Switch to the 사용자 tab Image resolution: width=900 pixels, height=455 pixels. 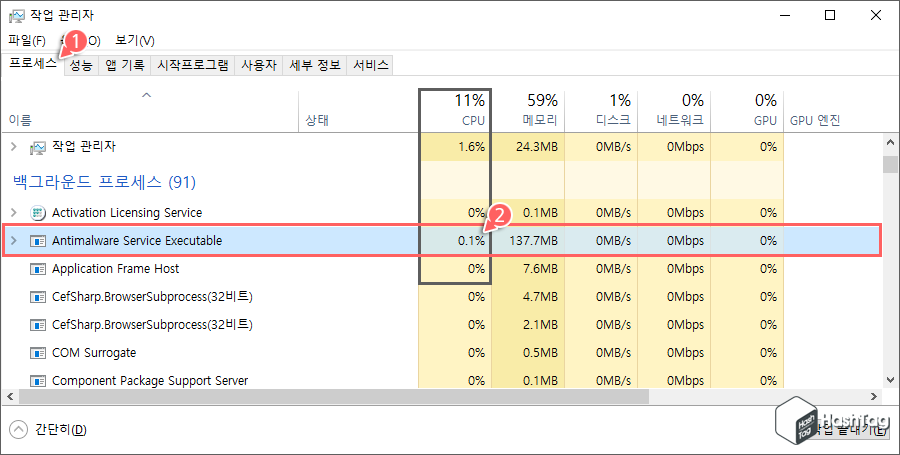click(x=259, y=65)
